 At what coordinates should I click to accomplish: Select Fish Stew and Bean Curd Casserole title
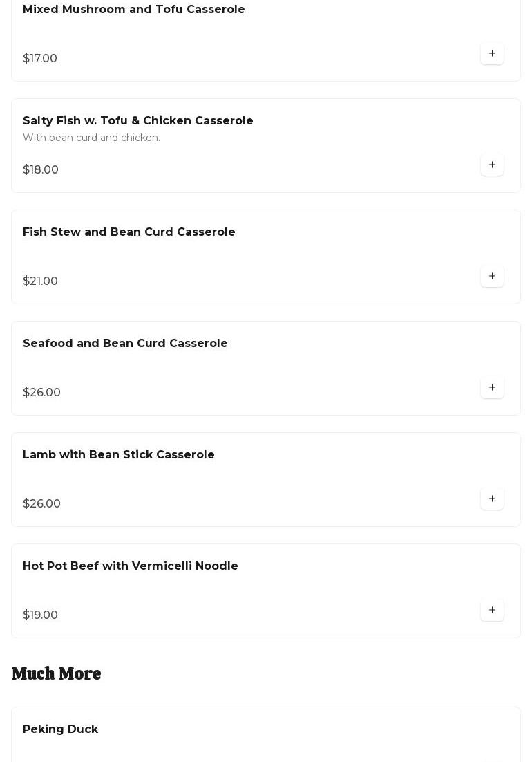(129, 232)
